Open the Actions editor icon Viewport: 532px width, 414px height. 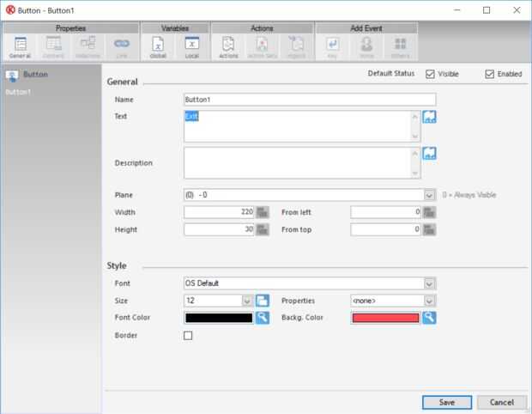click(x=228, y=47)
